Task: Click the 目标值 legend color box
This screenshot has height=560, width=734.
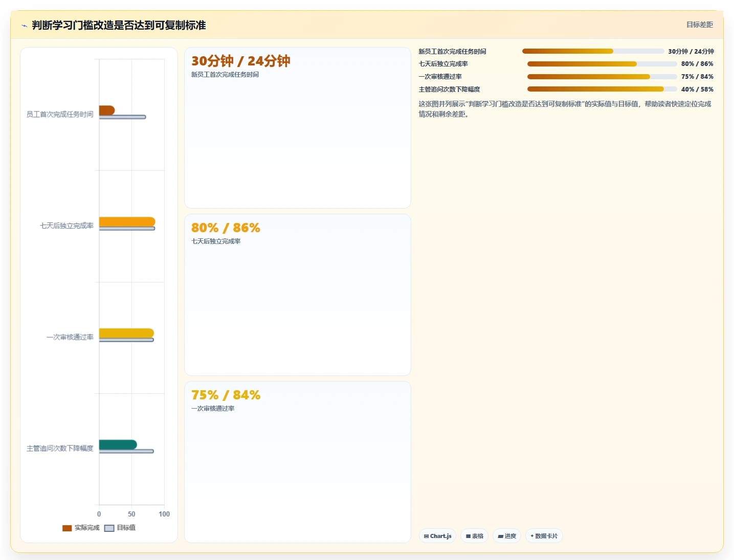Action: point(109,528)
